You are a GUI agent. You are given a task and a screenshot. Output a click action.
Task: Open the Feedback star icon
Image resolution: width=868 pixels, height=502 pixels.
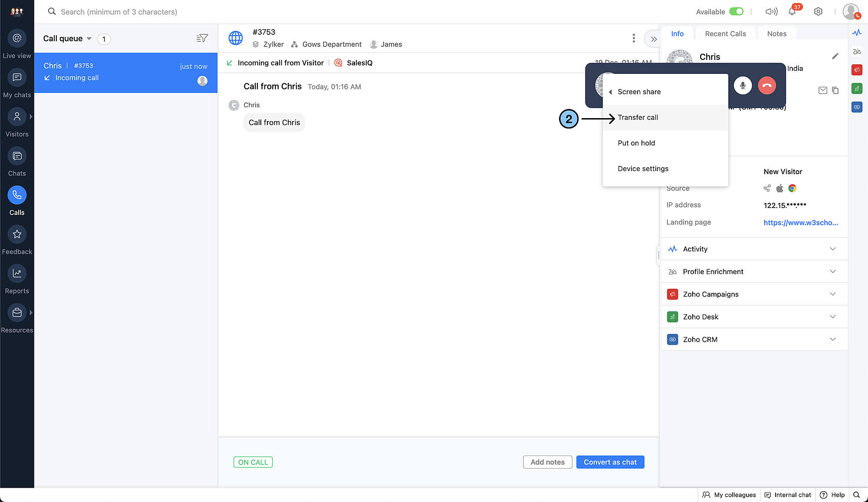tap(17, 234)
